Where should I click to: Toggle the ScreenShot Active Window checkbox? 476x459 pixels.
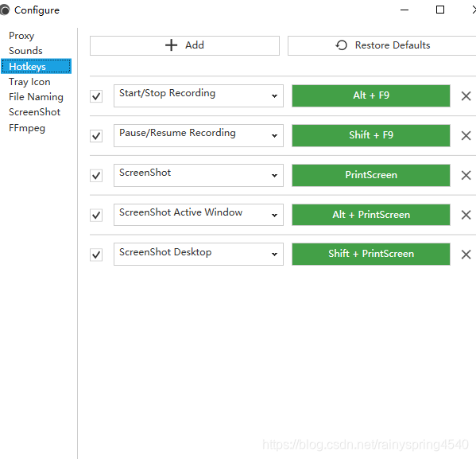(x=96, y=216)
